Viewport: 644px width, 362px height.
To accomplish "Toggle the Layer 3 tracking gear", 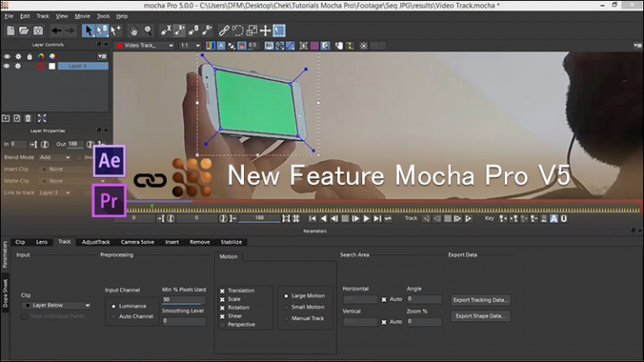I will coord(18,65).
